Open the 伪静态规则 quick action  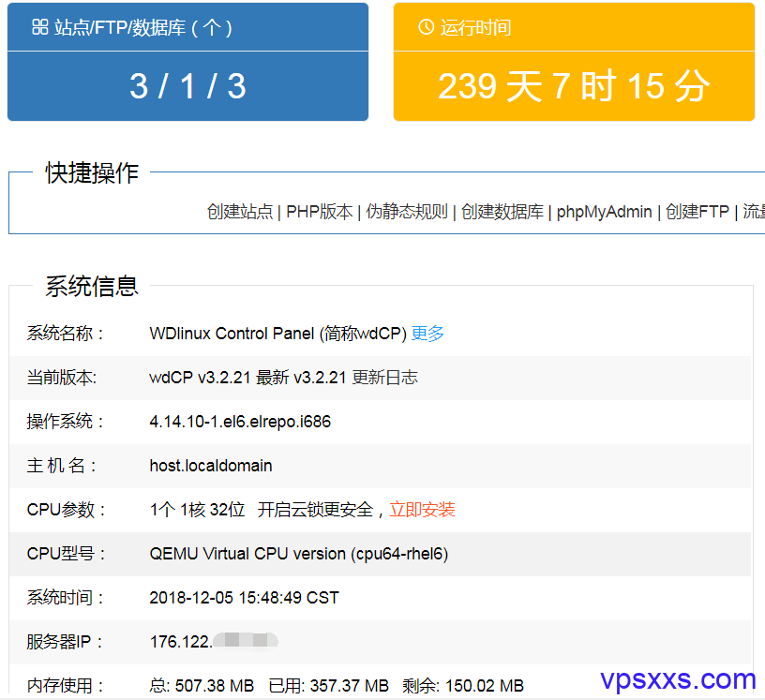tap(407, 212)
